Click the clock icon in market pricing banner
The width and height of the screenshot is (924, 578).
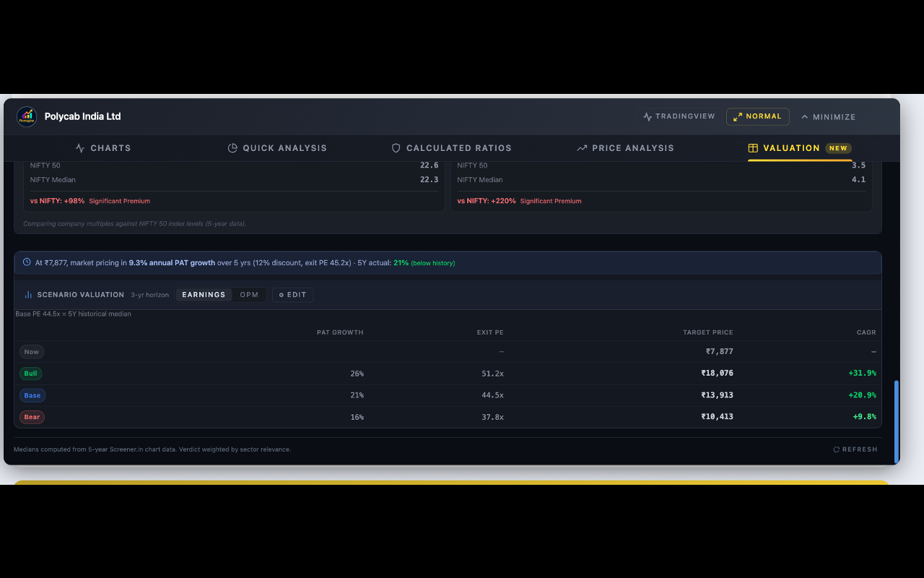27,262
